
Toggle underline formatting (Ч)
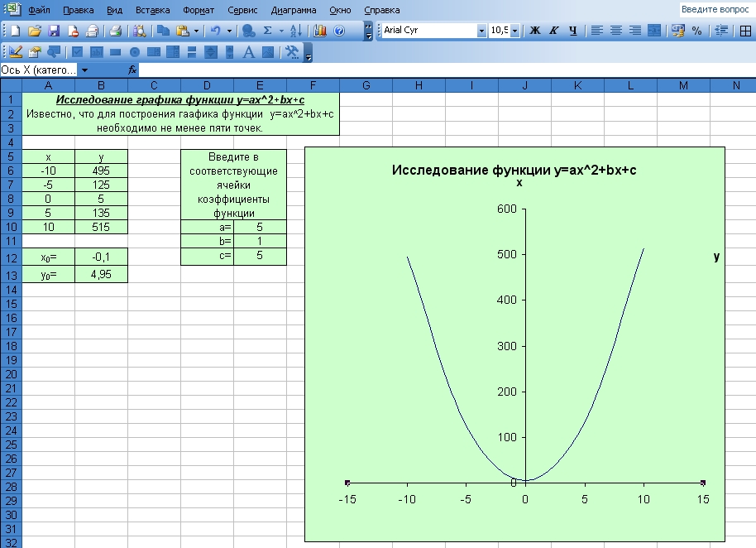click(572, 31)
